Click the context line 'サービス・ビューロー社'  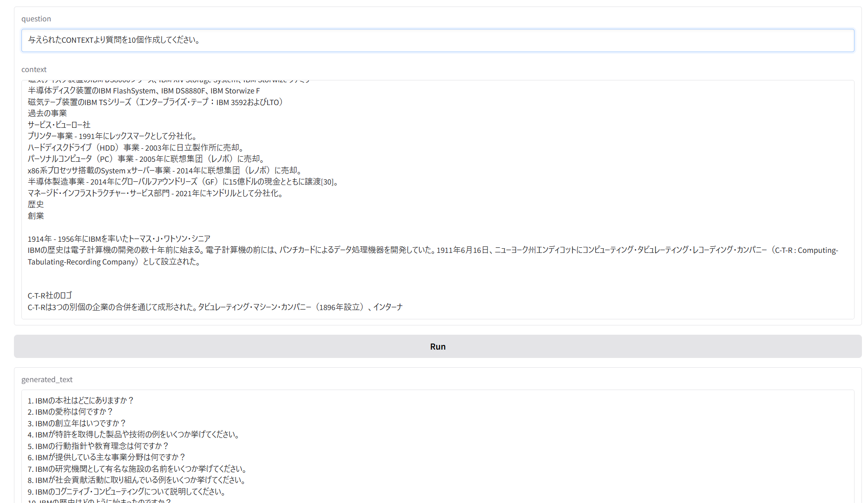click(59, 125)
